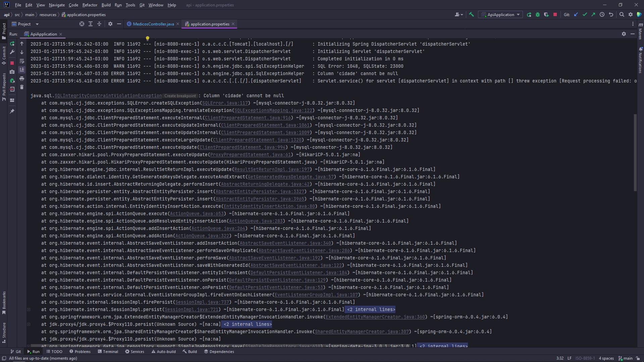Click the Restore Layout icon in Run panel
Image resolution: width=644 pixels, height=362 pixels.
pyautogui.click(x=12, y=100)
